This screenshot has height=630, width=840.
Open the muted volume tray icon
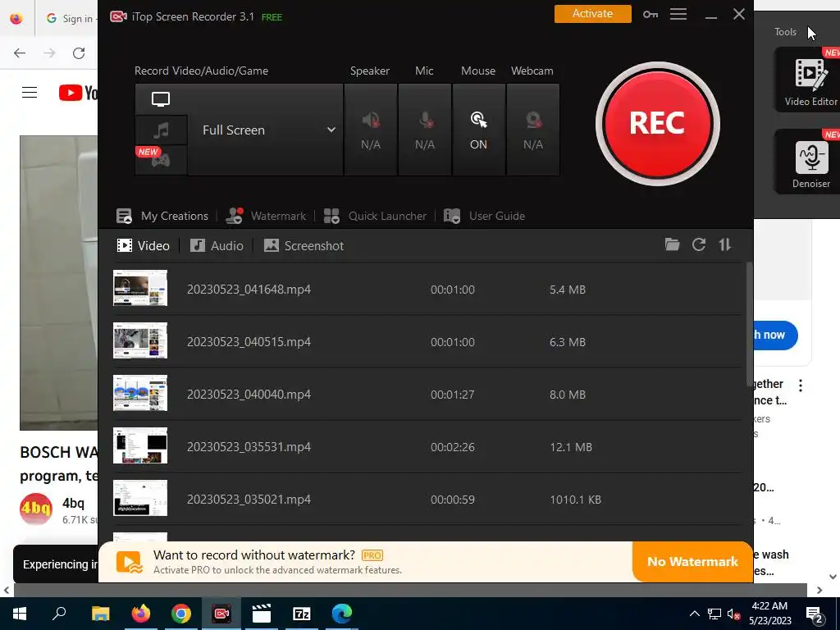tap(733, 614)
